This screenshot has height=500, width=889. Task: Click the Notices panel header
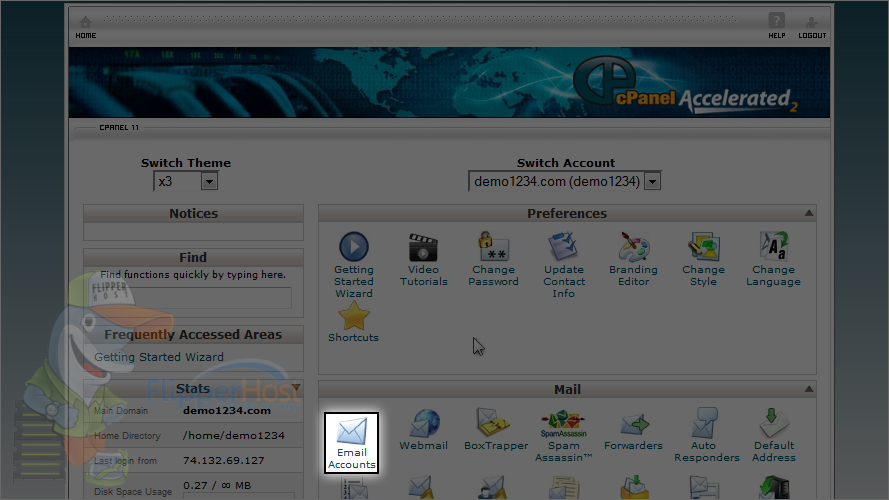[x=193, y=214]
